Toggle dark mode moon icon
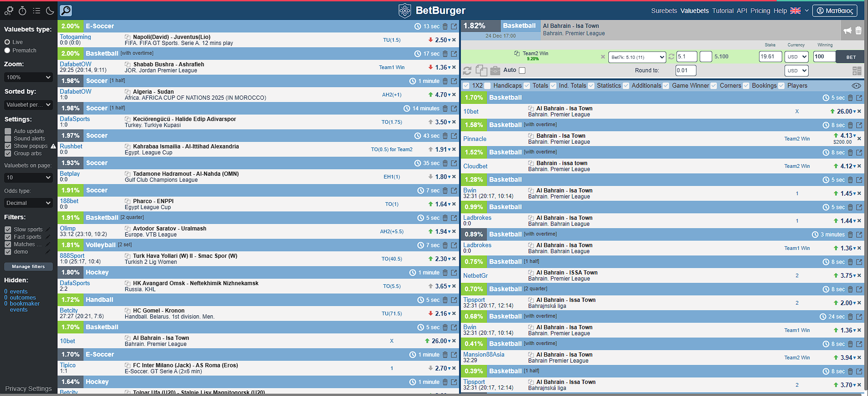The height and width of the screenshot is (396, 868). [x=50, y=11]
